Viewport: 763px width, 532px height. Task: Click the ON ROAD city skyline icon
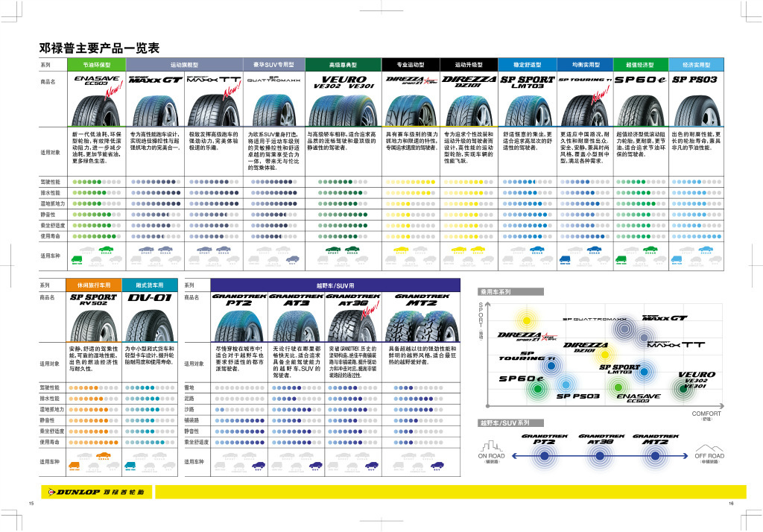491,446
